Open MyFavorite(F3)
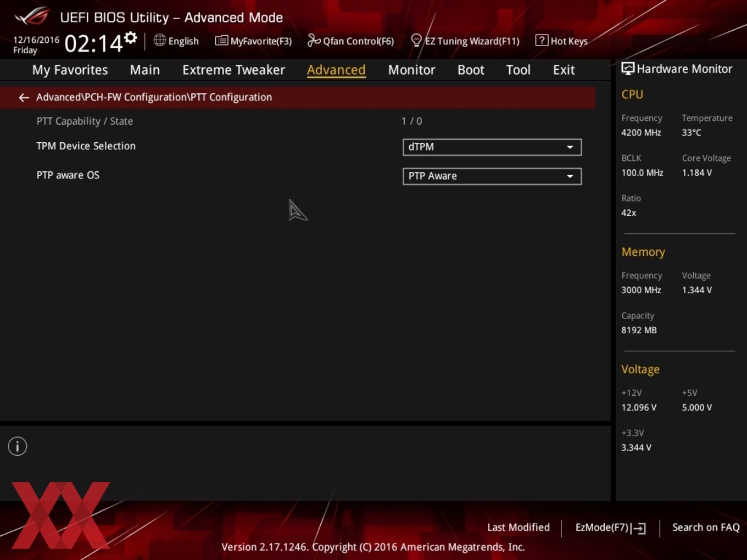This screenshot has height=560, width=747. (261, 41)
